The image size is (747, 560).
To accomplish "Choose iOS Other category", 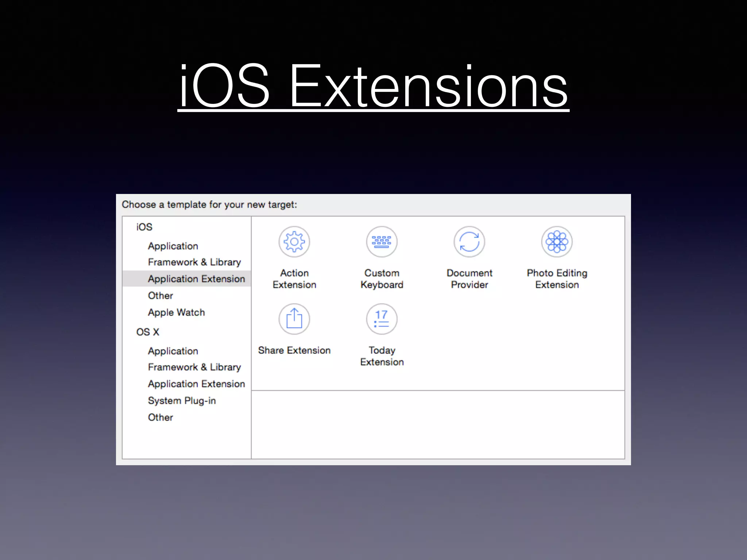I will coord(160,295).
